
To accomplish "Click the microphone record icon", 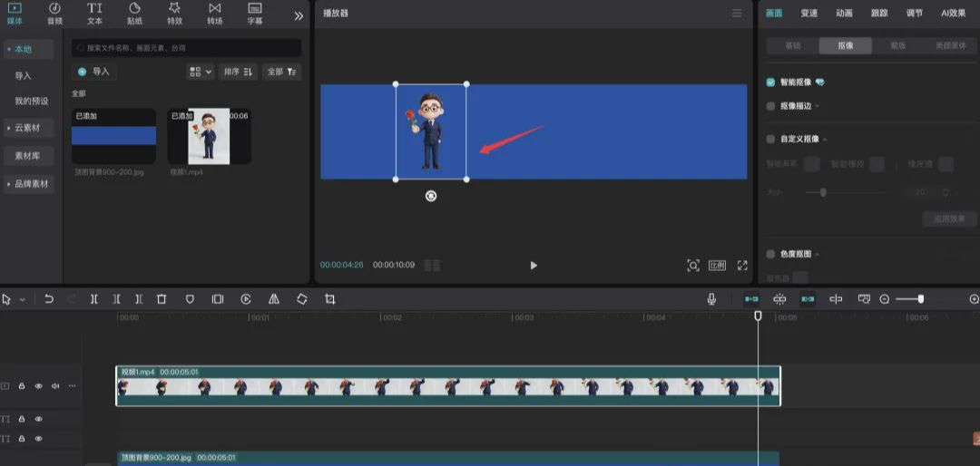I will (x=711, y=299).
